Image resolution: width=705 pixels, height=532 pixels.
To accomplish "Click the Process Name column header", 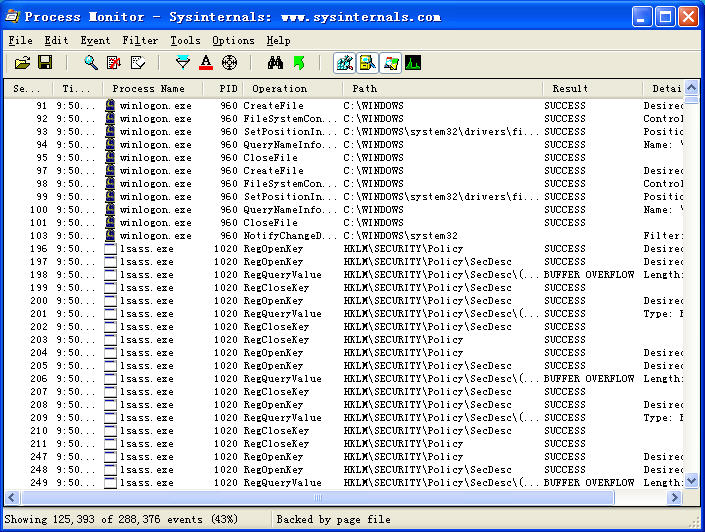I will (x=152, y=89).
